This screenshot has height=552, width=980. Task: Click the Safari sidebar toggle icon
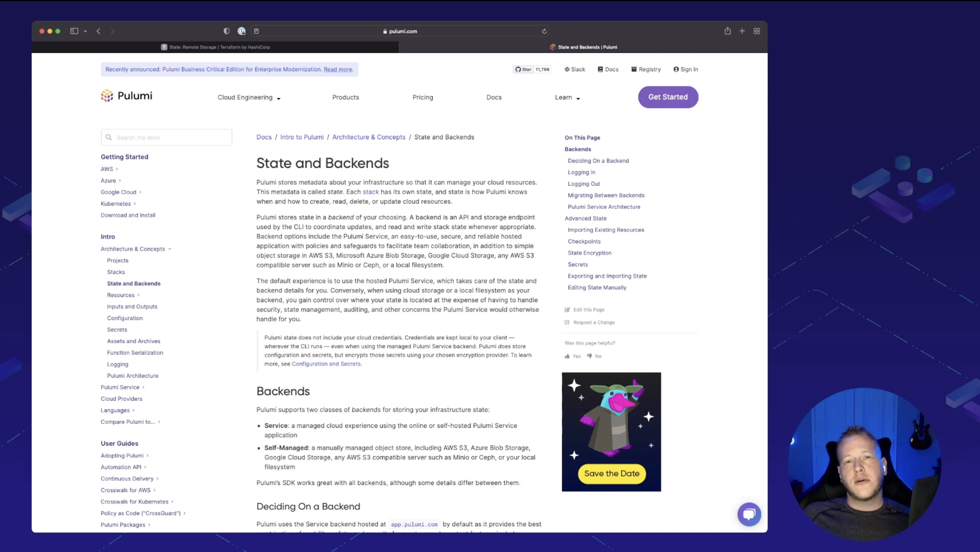point(74,31)
